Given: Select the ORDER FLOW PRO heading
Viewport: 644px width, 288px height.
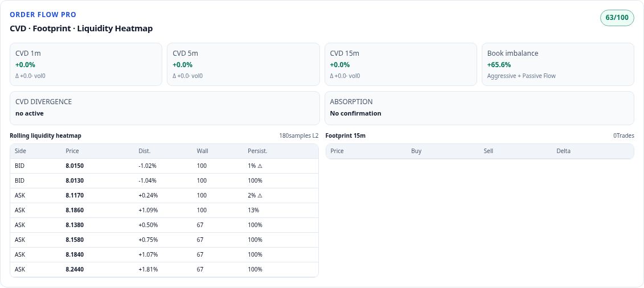Looking at the screenshot, I should click(43, 14).
